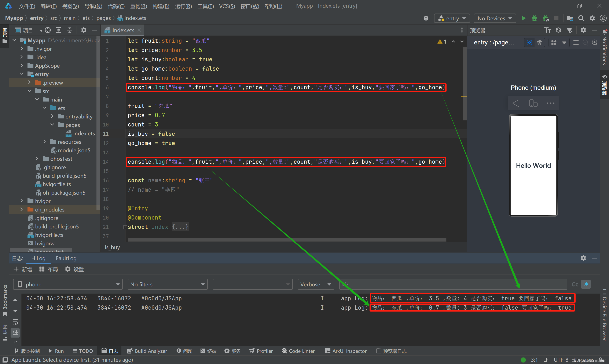The image size is (609, 364).
Task: Click the green Run entry button
Action: (523, 18)
